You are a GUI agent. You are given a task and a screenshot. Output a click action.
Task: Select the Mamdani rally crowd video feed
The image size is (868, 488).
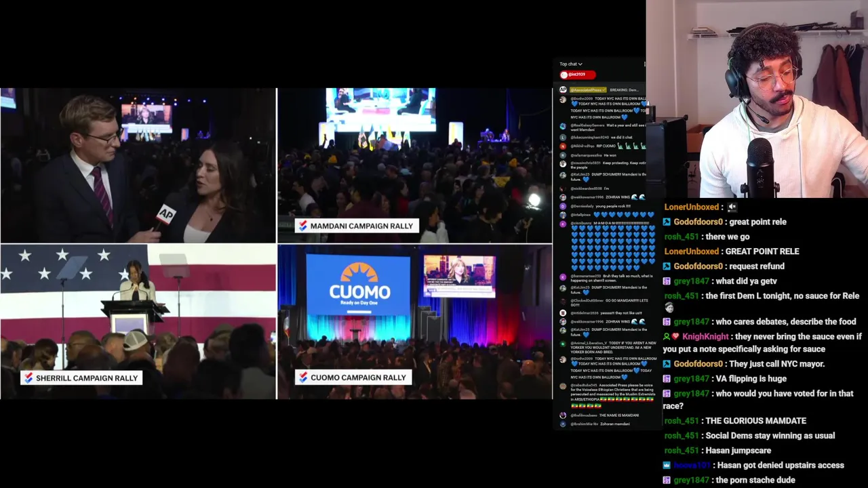(415, 165)
